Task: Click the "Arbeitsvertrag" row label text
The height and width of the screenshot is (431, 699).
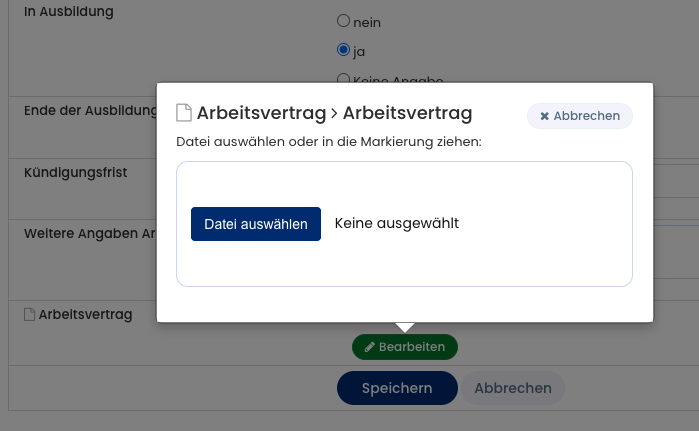Action: coord(85,314)
